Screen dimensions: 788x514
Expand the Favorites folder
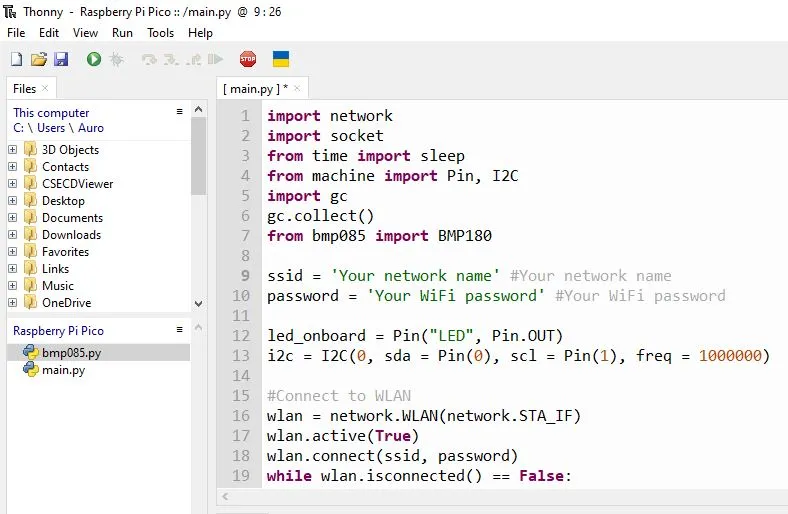point(13,252)
